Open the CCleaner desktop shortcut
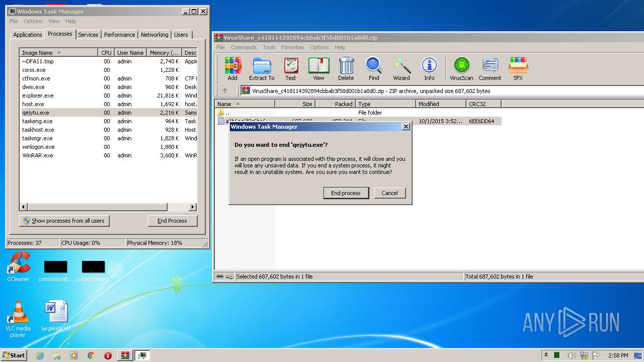This screenshot has height=362, width=644. click(18, 267)
